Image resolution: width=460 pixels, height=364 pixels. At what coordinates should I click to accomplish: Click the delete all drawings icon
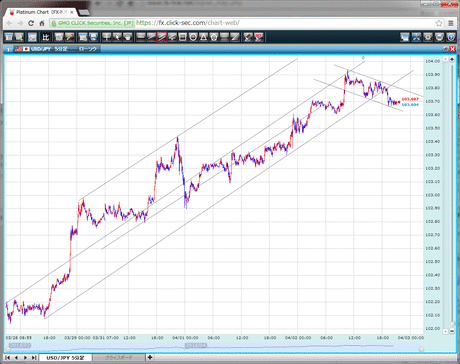(x=259, y=37)
